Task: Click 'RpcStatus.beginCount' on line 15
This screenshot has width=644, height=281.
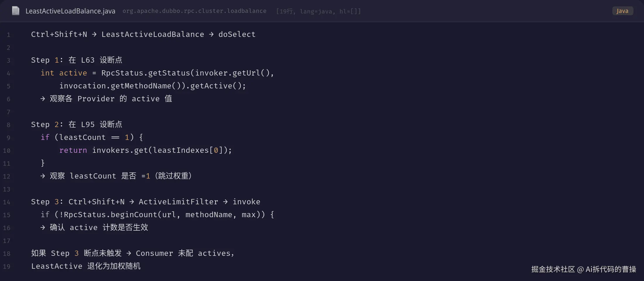Action: pos(111,215)
